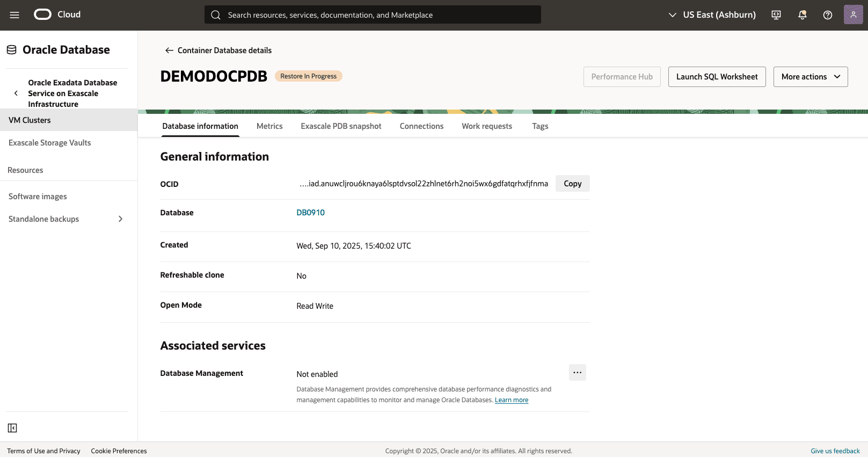This screenshot has width=868, height=457.
Task: Select Exascale Storage Vaults in sidebar
Action: pos(69,143)
